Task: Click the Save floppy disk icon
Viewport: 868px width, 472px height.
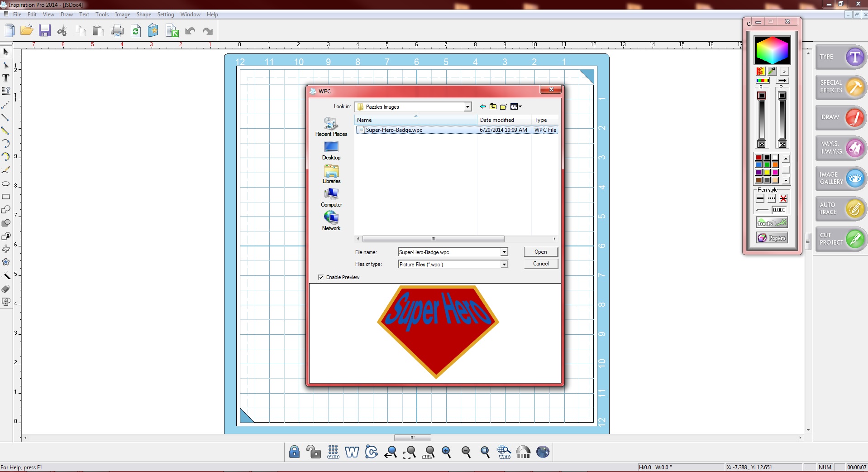Action: (44, 31)
